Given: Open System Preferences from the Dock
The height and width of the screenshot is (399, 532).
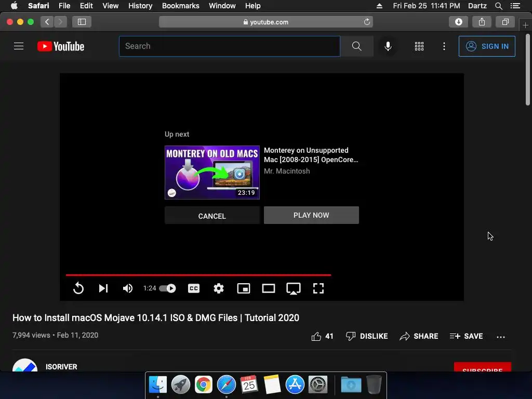Looking at the screenshot, I should [x=317, y=384].
